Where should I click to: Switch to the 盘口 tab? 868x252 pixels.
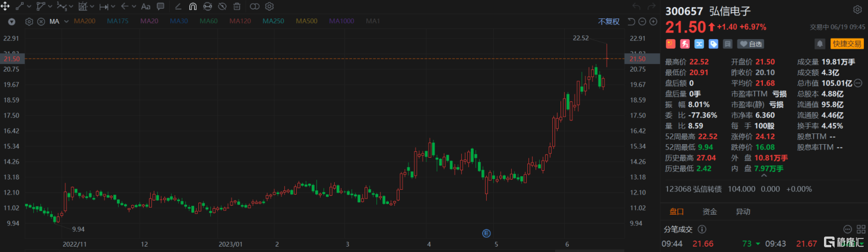click(677, 212)
